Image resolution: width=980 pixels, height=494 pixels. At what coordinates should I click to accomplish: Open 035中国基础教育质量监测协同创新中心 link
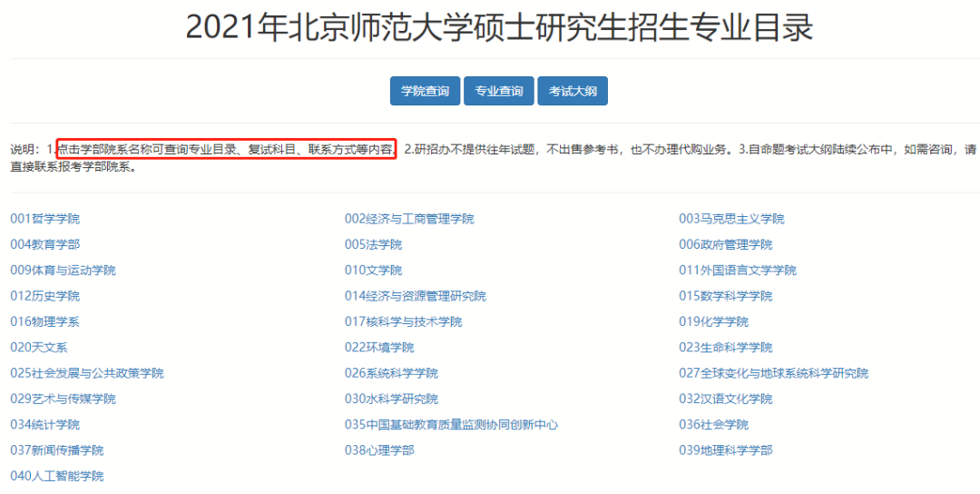[x=451, y=424]
